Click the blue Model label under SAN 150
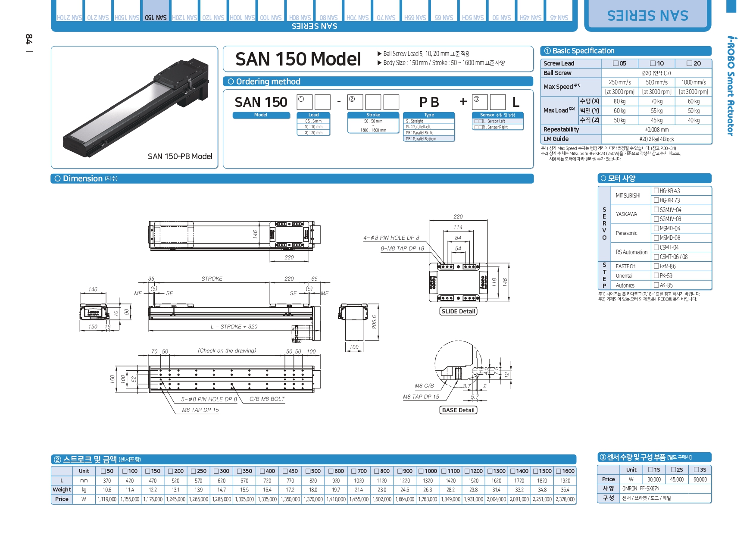 point(261,115)
